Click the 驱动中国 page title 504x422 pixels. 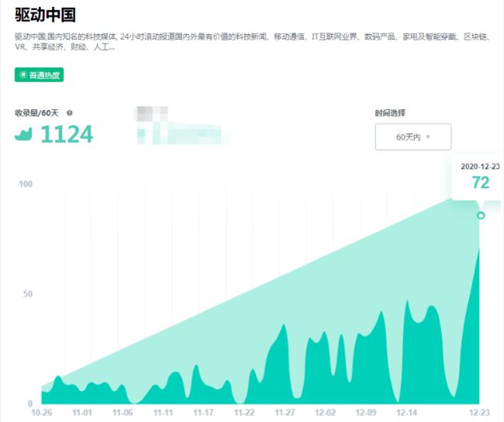click(x=45, y=15)
